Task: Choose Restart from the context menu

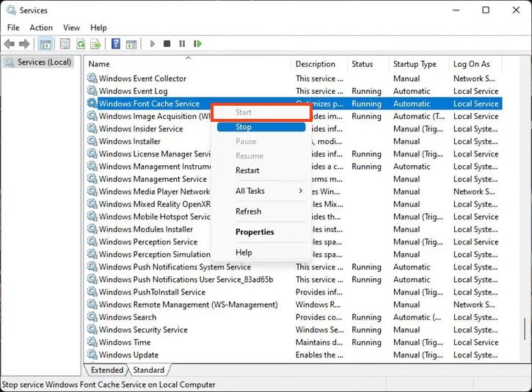Action: pyautogui.click(x=247, y=170)
